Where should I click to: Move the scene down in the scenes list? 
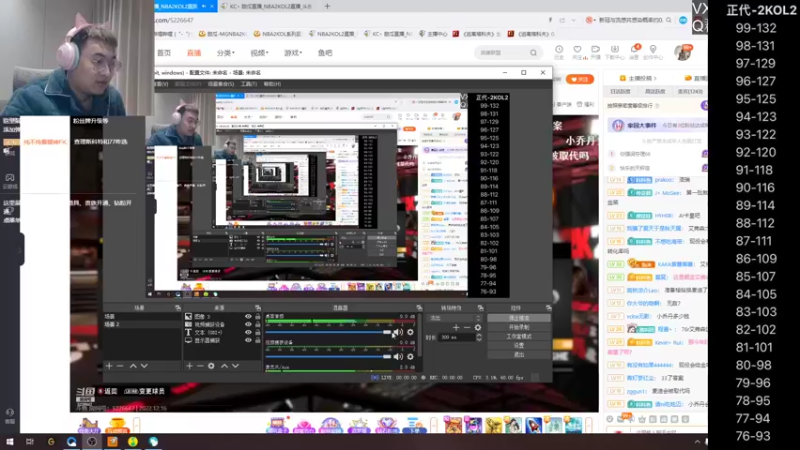click(x=144, y=366)
